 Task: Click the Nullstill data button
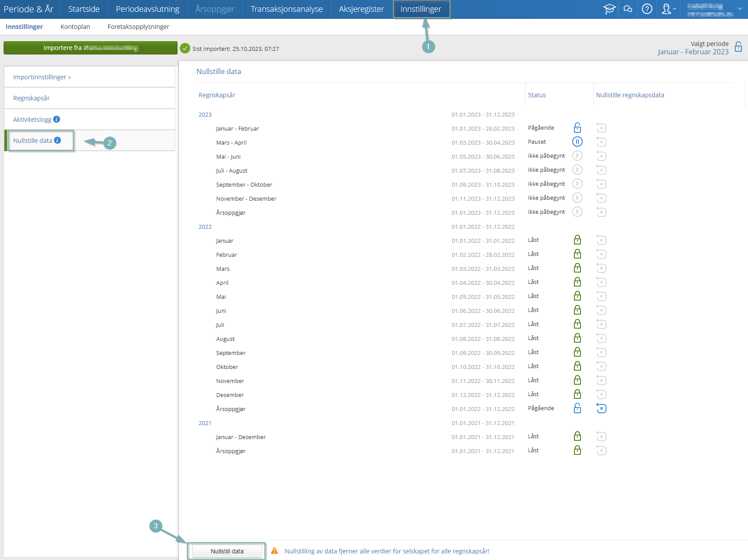(227, 551)
